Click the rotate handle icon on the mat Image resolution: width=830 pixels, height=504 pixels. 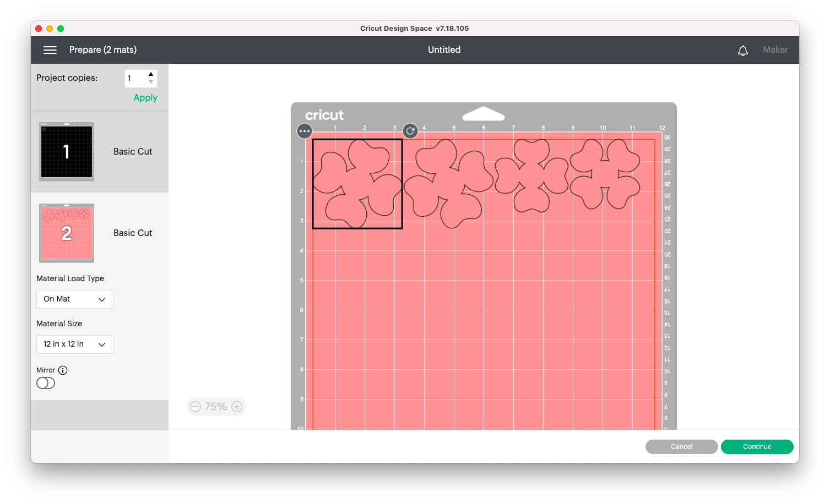(x=410, y=131)
